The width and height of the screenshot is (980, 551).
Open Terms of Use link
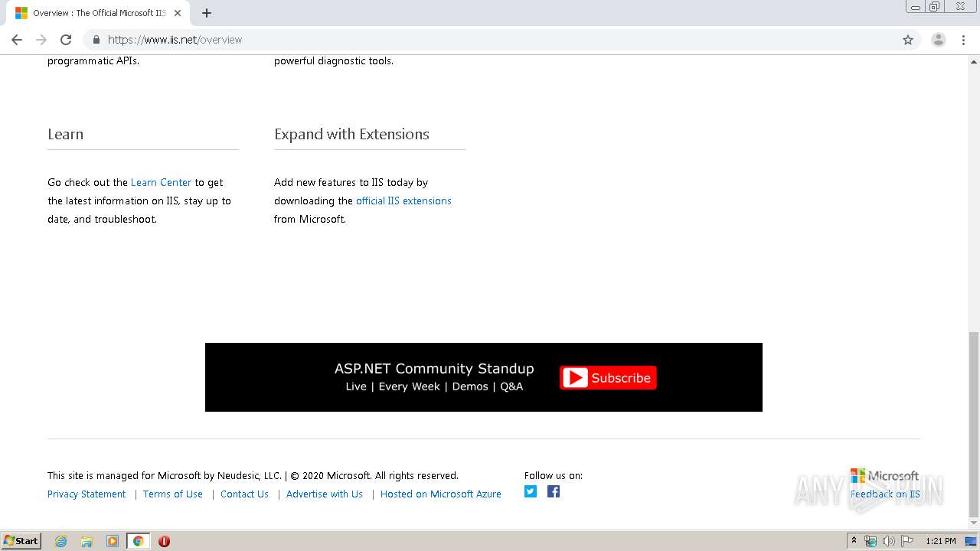coord(173,494)
